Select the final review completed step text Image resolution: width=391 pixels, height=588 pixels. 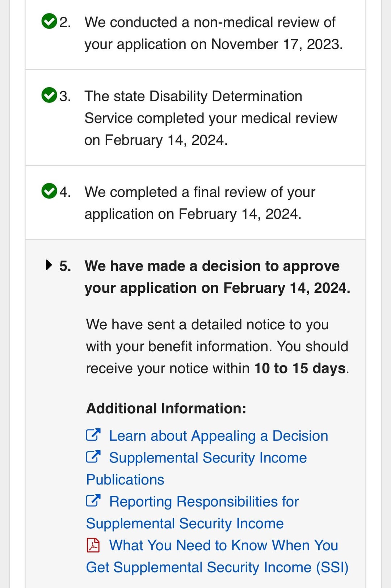point(200,203)
